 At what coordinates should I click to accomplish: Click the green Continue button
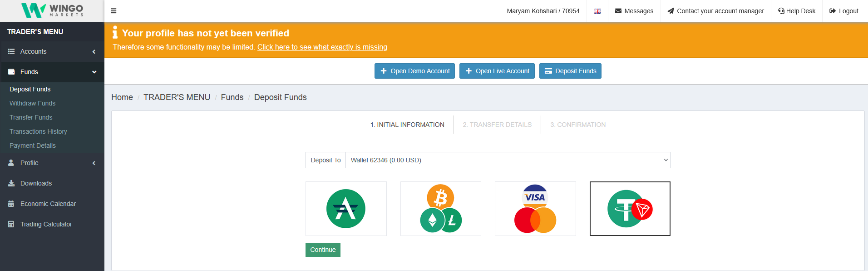(323, 250)
